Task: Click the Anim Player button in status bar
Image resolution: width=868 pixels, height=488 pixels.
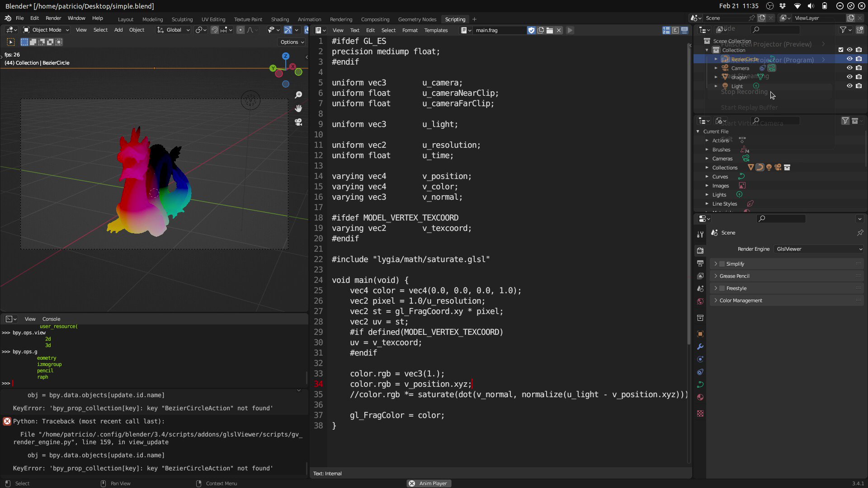Action: pyautogui.click(x=429, y=483)
